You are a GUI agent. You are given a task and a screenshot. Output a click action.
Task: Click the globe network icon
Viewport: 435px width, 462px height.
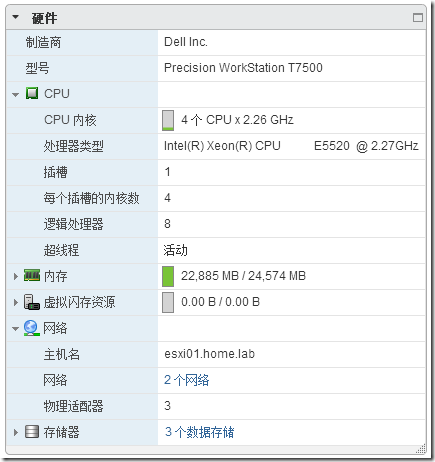pyautogui.click(x=31, y=328)
